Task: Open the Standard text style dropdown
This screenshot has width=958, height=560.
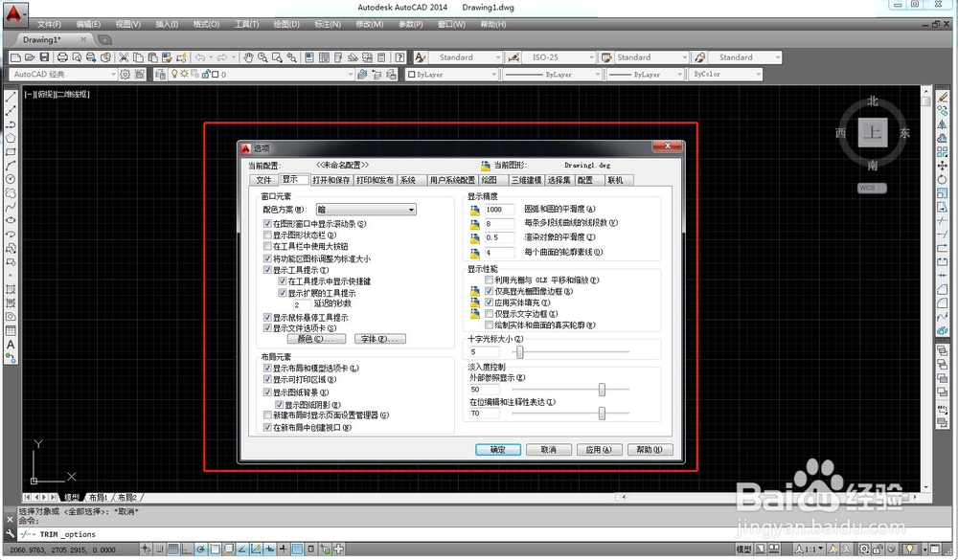Action: (465, 57)
